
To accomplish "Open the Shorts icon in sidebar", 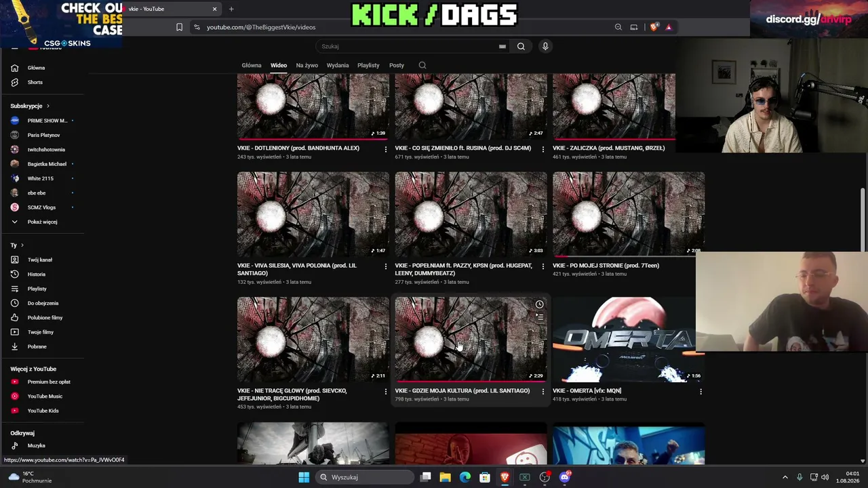I will [x=14, y=82].
